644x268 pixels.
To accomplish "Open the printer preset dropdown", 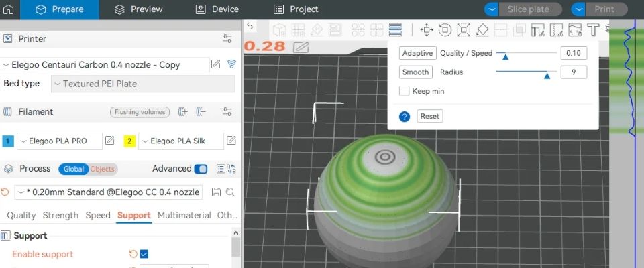I will [x=105, y=64].
